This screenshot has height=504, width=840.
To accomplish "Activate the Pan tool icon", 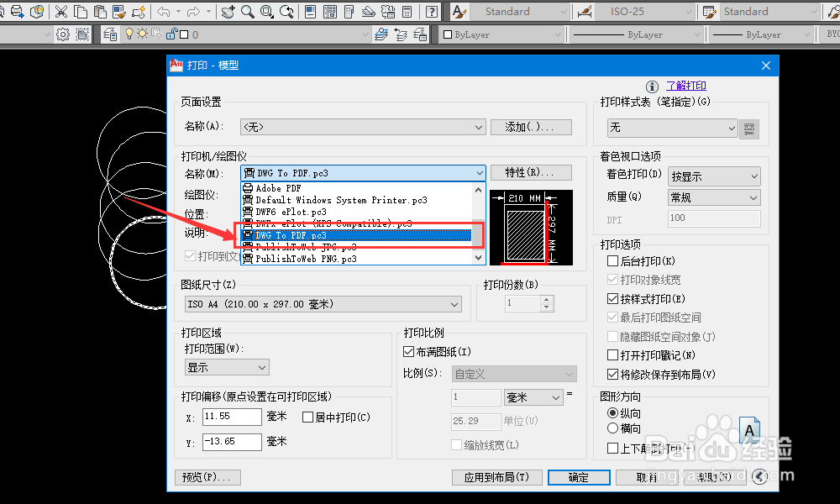I will click(227, 11).
